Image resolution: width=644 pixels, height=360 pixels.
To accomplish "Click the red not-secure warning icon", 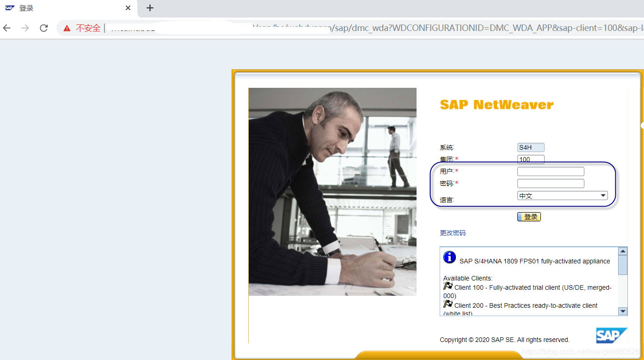I will (67, 28).
